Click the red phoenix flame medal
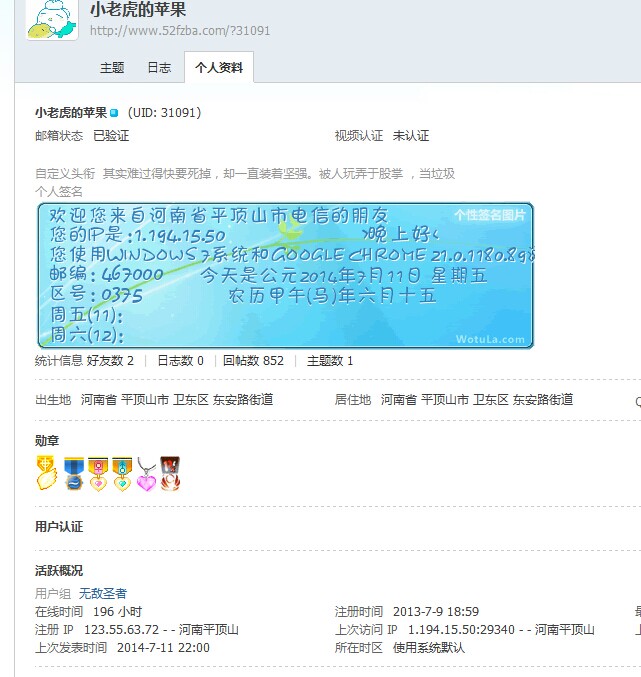Image resolution: width=641 pixels, height=677 pixels. (x=170, y=474)
